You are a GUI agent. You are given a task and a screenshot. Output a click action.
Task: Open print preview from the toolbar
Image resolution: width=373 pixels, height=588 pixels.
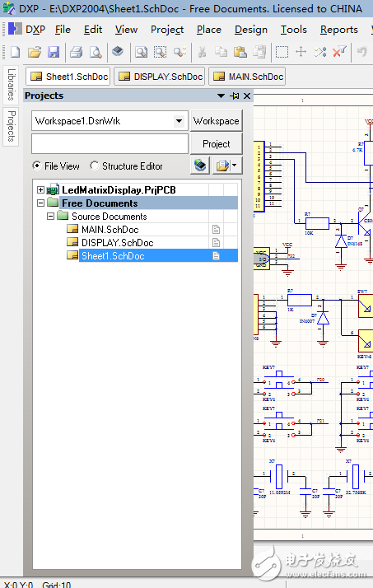96,52
